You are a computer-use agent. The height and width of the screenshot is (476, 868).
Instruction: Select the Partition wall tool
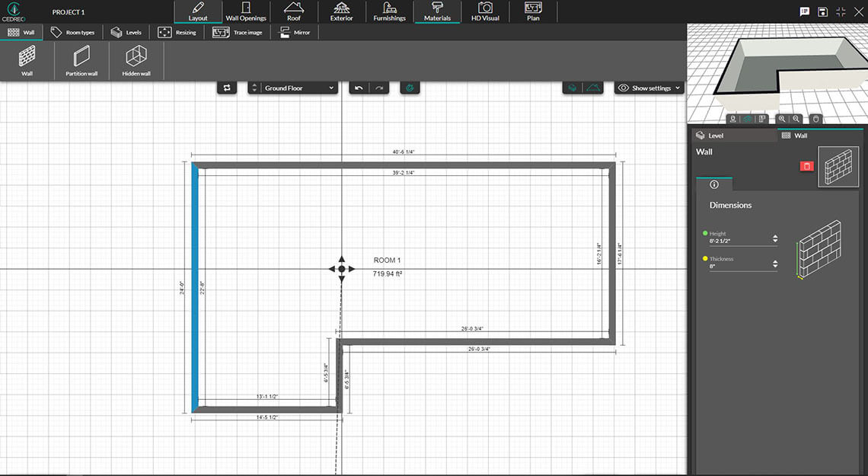(80, 60)
